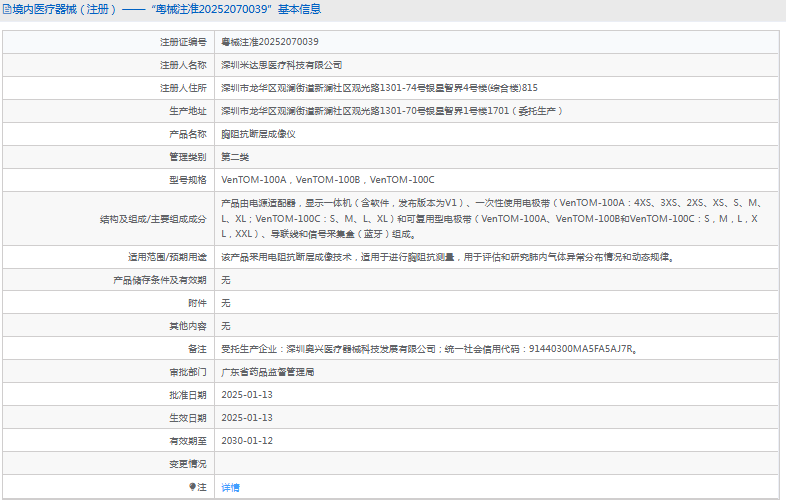Select expiry date 2030-01-12
The image size is (786, 504).
click(x=247, y=441)
